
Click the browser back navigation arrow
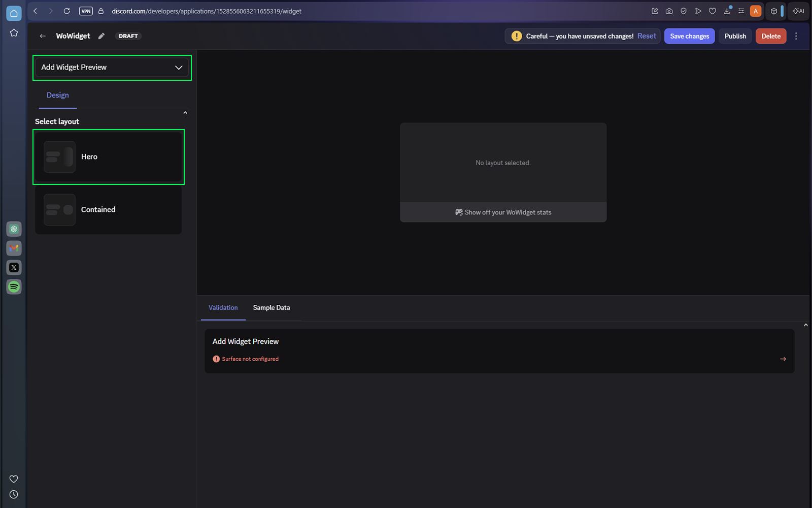point(36,11)
